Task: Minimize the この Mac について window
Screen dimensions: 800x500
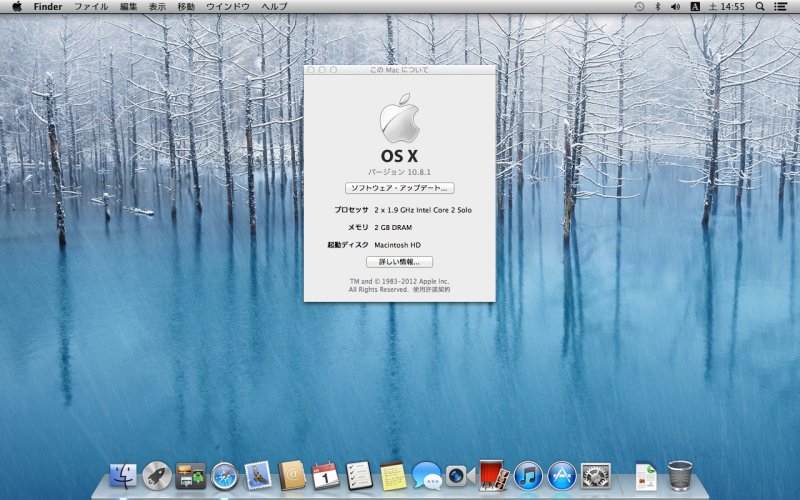Action: [322, 69]
